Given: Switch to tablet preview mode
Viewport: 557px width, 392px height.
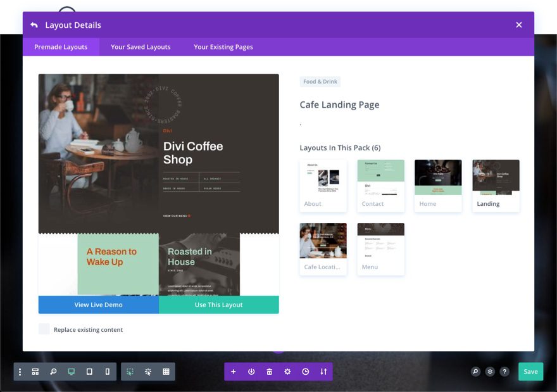Looking at the screenshot, I should click(89, 372).
